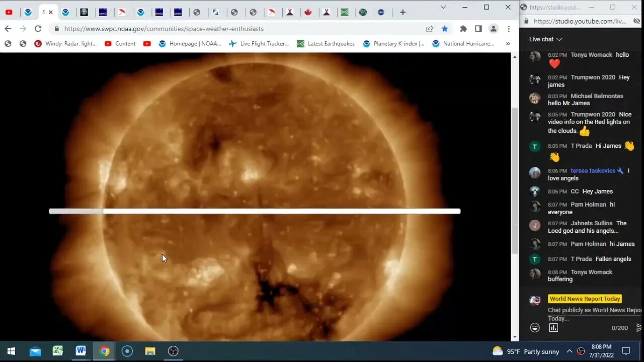This screenshot has width=644, height=362.
Task: Open the Chrome three-dot menu
Action: tap(509, 29)
